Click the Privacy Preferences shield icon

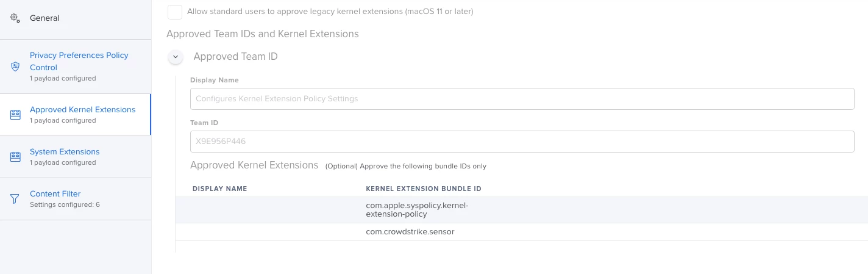point(16,66)
